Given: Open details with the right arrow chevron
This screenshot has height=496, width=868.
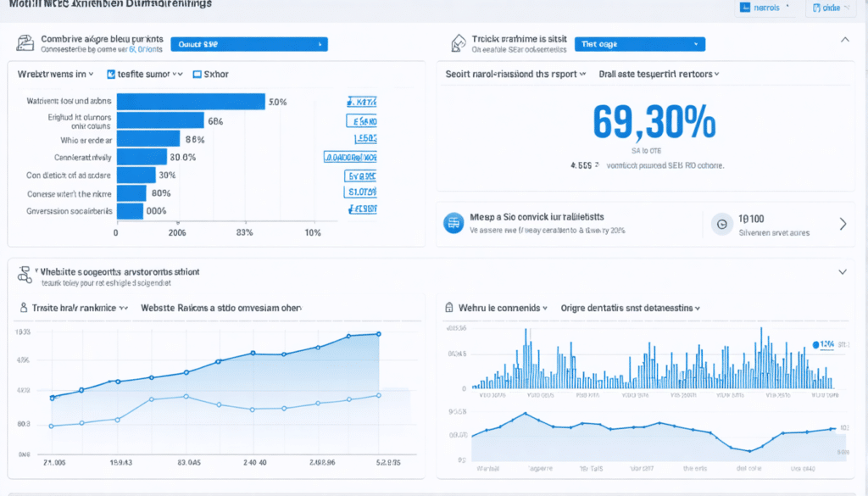Looking at the screenshot, I should [843, 224].
